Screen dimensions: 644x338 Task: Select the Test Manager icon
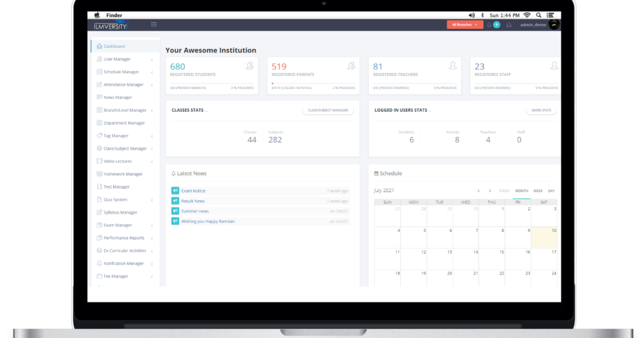(x=99, y=187)
